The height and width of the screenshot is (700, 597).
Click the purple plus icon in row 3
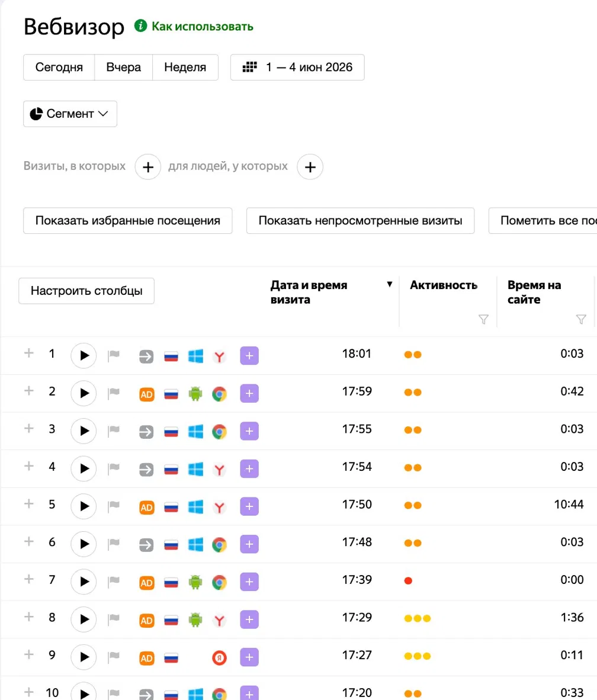tap(249, 431)
